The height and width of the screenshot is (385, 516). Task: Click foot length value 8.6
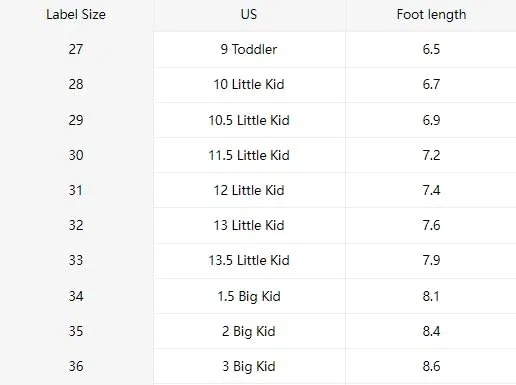(x=431, y=366)
